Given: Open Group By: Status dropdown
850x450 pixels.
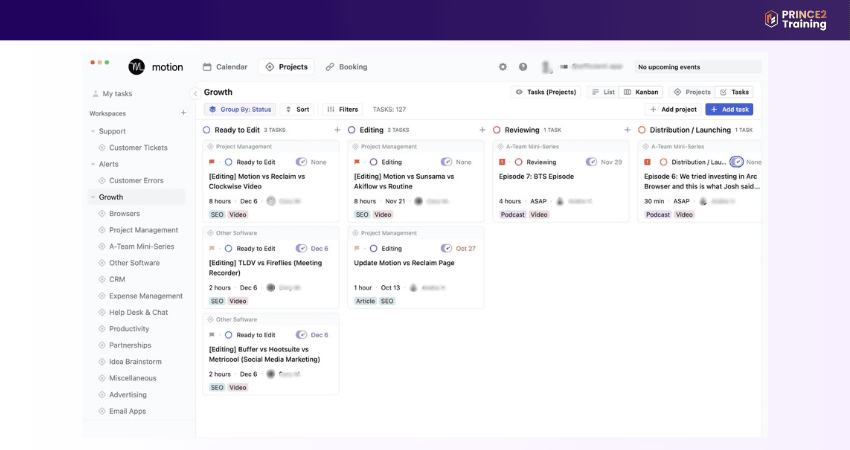Looking at the screenshot, I should [x=240, y=109].
